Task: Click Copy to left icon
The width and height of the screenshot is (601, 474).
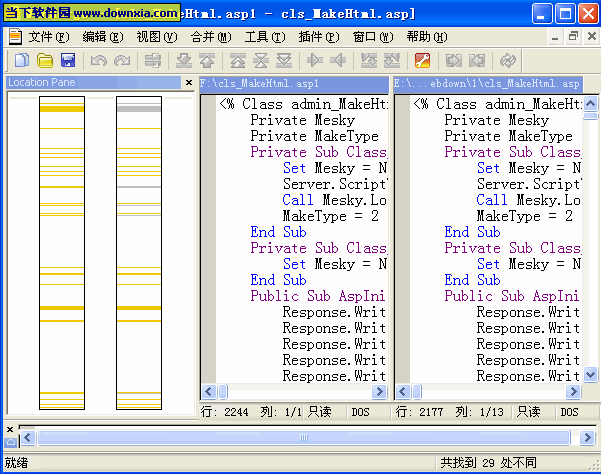Action: coord(338,61)
